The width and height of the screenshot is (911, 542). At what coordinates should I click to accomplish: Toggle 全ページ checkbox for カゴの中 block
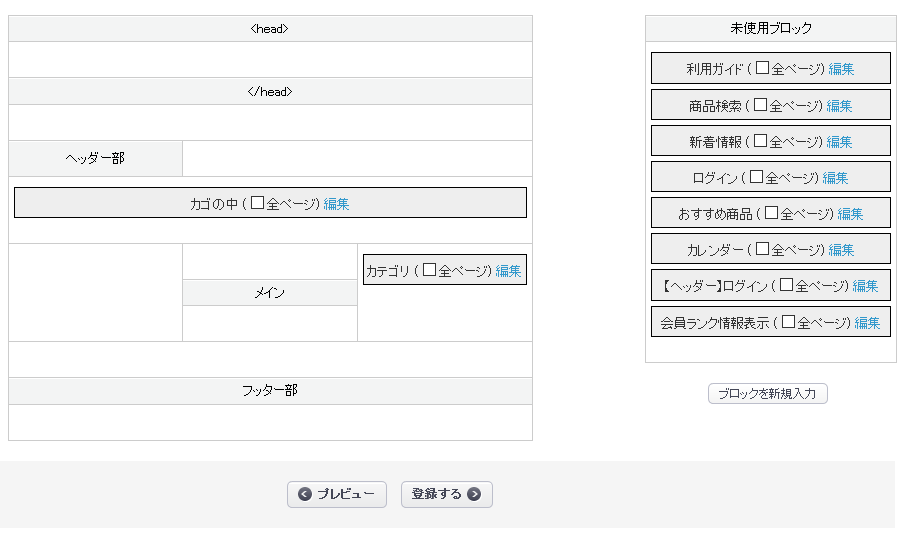pos(257,203)
